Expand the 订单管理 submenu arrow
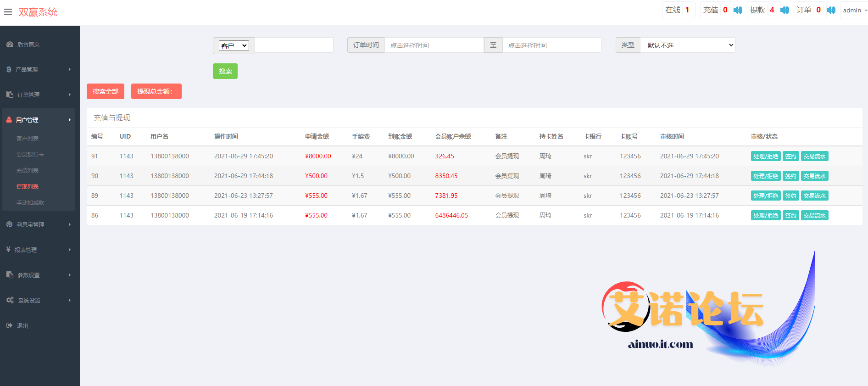868x386 pixels. pos(70,95)
